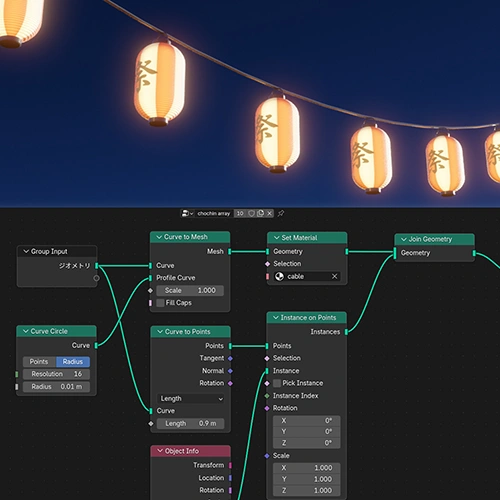
Task: Open the Length mode dropdown
Action: click(191, 399)
